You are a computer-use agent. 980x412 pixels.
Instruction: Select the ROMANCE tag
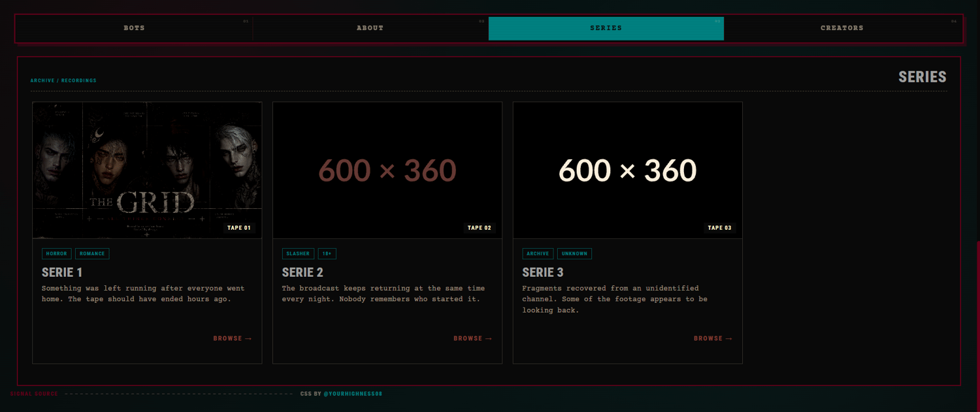92,254
